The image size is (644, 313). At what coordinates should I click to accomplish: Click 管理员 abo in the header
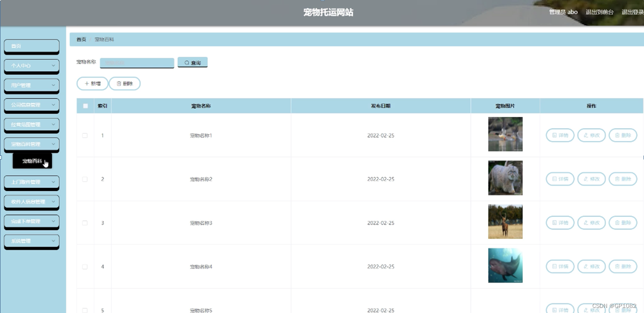563,12
